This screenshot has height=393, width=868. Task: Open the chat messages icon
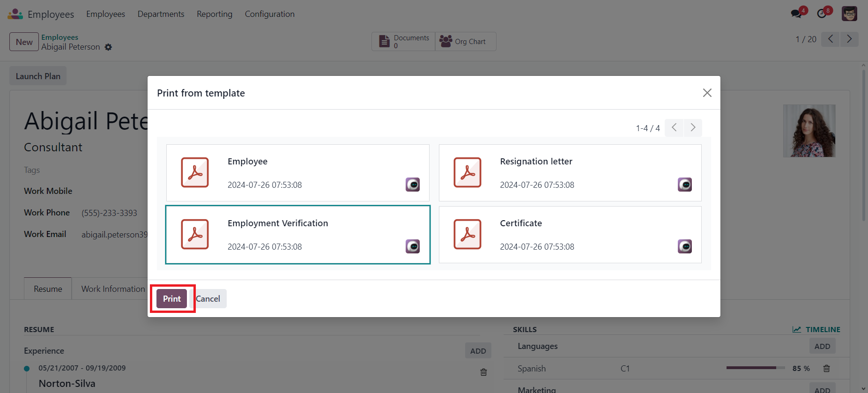click(796, 14)
